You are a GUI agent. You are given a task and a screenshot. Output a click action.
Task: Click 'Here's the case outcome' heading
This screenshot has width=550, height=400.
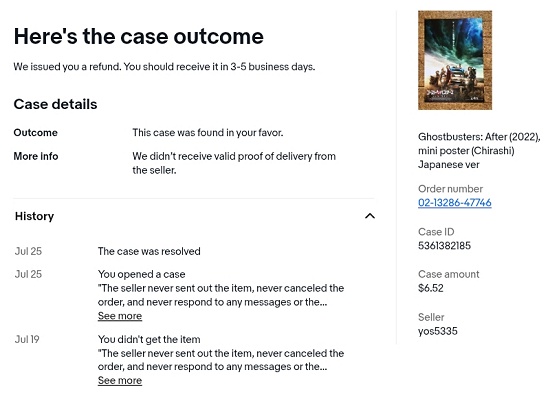click(x=139, y=36)
